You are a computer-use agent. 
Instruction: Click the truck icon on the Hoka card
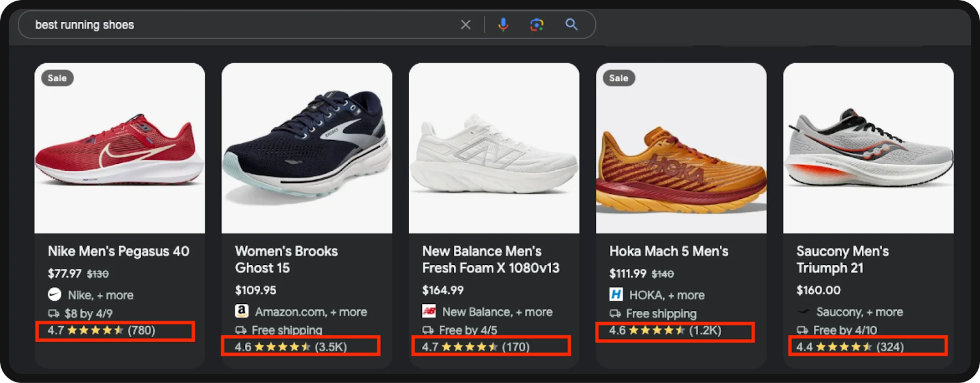click(616, 313)
